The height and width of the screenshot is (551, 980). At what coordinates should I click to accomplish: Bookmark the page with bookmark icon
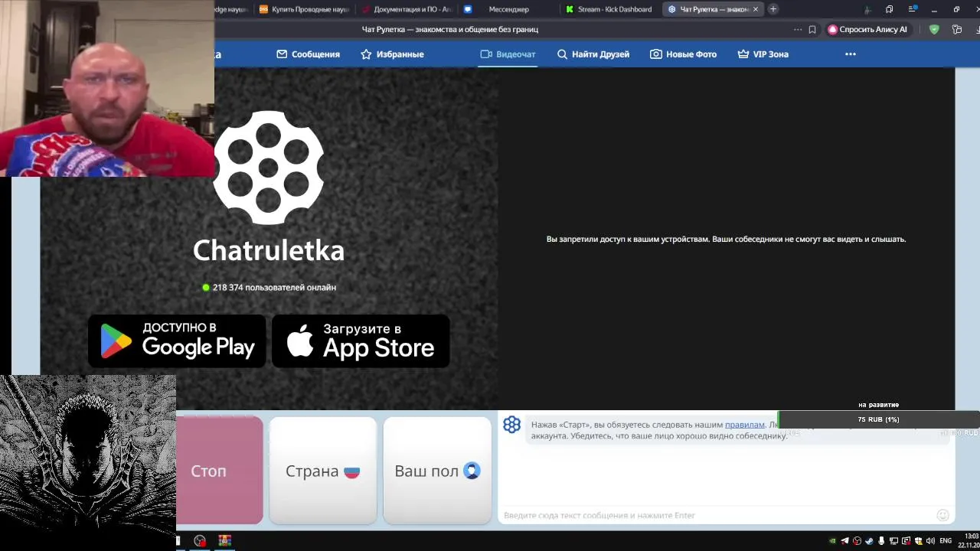click(x=812, y=29)
